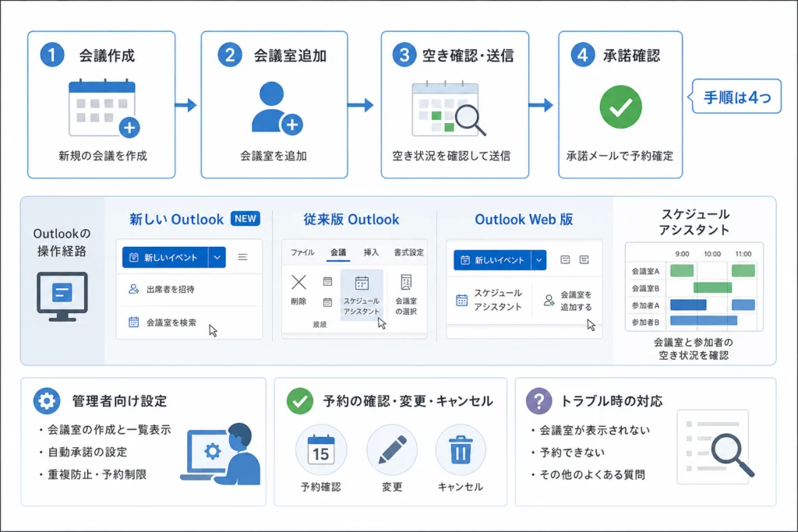798x532 pixels.
Task: Select the 会議室B row label in schedule grid
Action: pyautogui.click(x=645, y=288)
